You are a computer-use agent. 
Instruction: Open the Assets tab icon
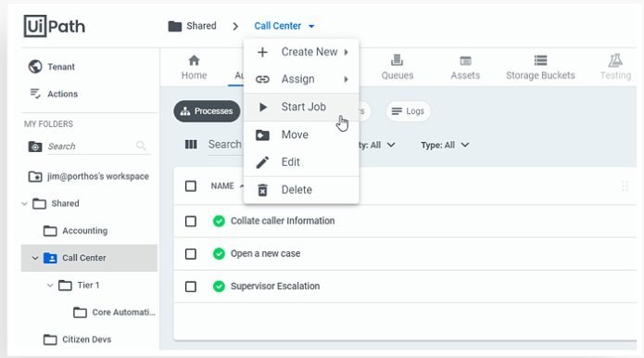tap(465, 60)
